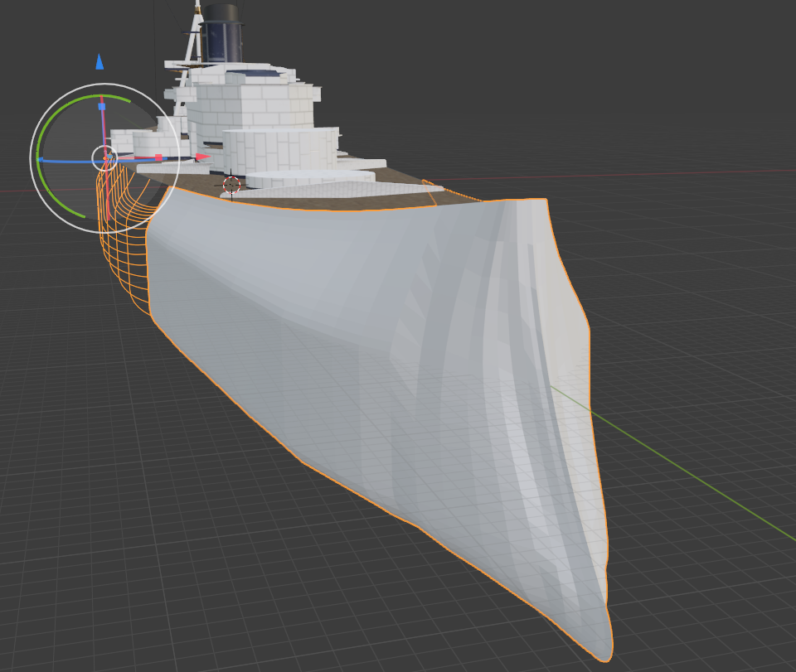The height and width of the screenshot is (672, 796).
Task: Click the red arrowhead of the transform gizmo
Action: coord(204,157)
